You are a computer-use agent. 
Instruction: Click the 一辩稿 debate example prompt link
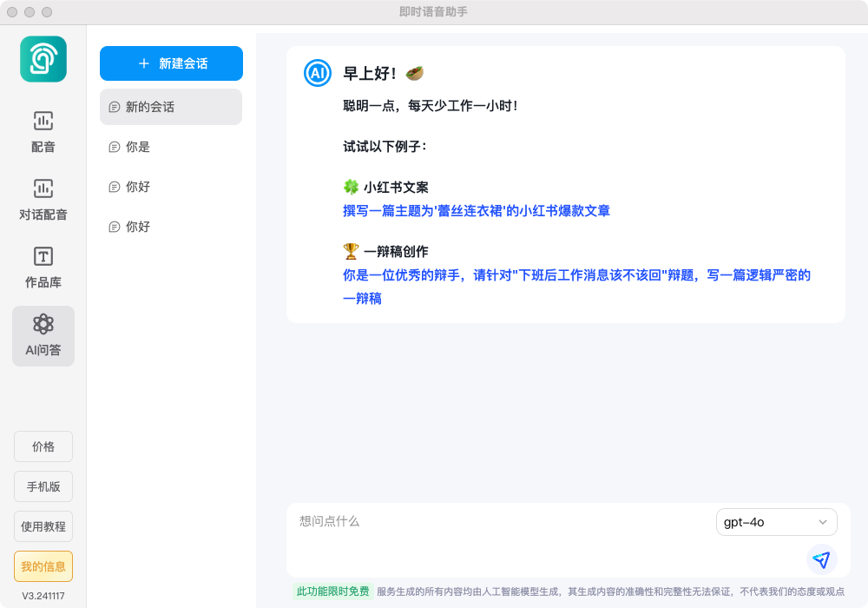(x=575, y=275)
